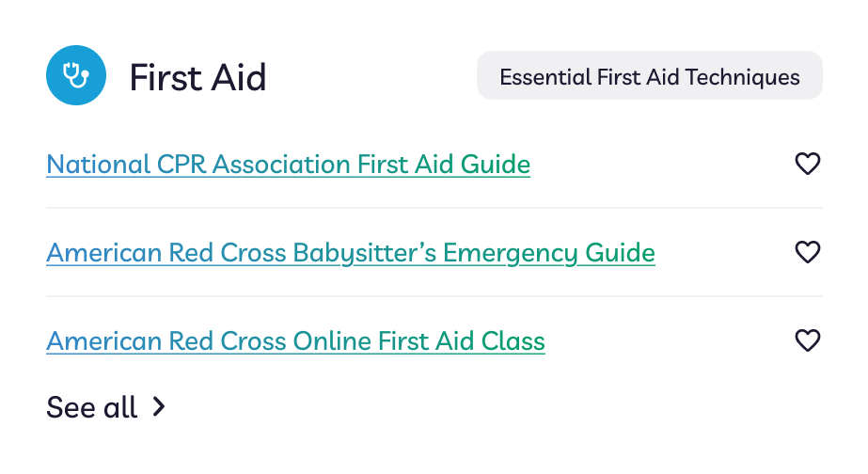Follow the last Red Cross class link

tap(295, 341)
